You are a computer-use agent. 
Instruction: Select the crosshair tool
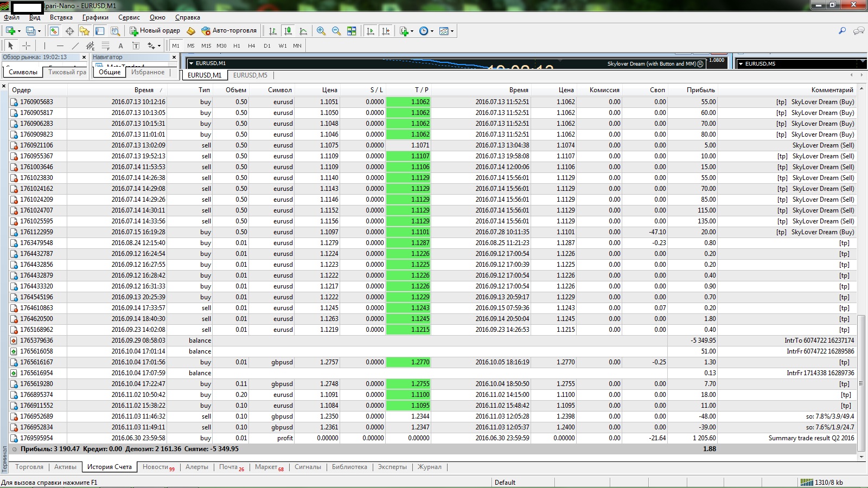click(x=26, y=46)
